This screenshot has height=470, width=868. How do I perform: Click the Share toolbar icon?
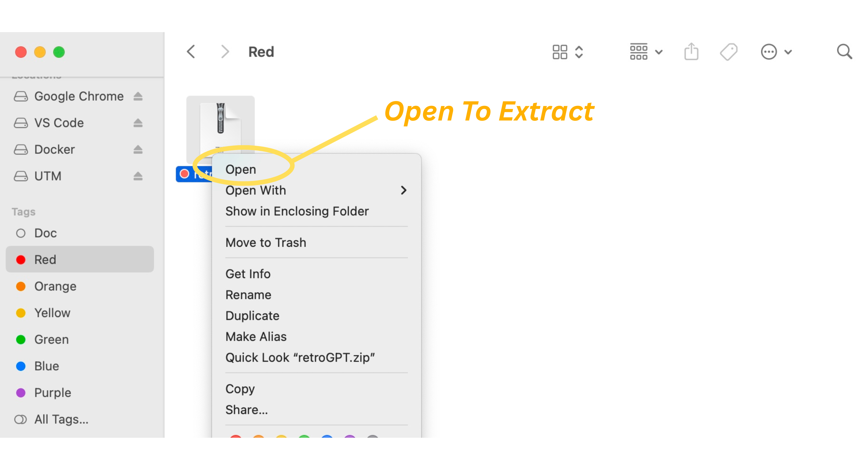691,52
